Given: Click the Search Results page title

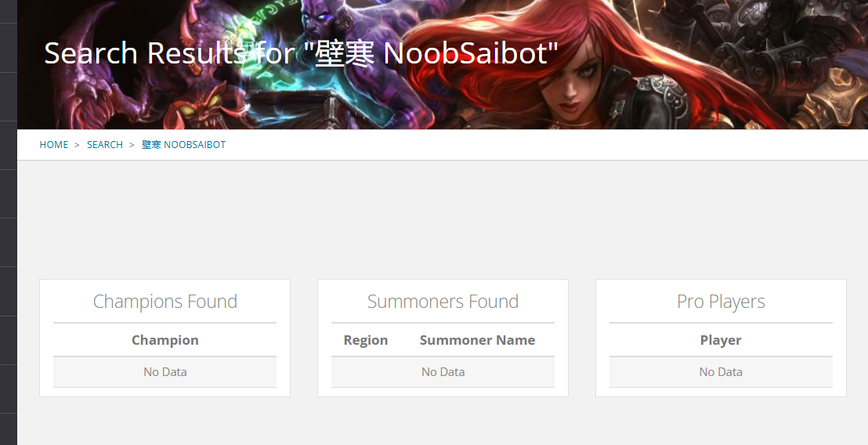Looking at the screenshot, I should (301, 53).
